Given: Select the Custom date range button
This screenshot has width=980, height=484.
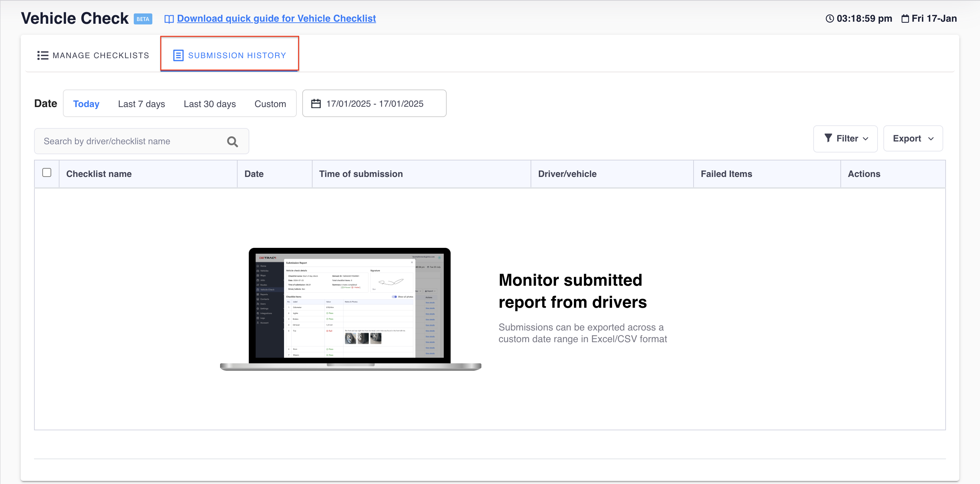Looking at the screenshot, I should coord(270,104).
